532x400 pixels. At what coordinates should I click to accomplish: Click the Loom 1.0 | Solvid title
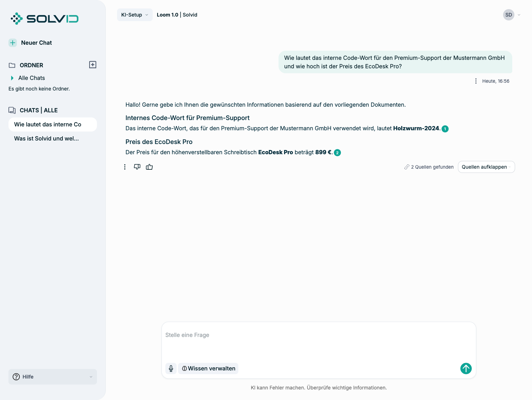click(x=177, y=15)
